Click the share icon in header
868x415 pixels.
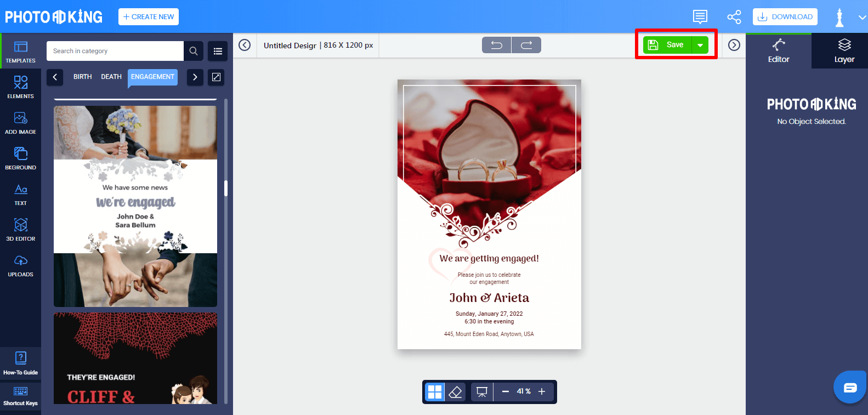[x=734, y=17]
